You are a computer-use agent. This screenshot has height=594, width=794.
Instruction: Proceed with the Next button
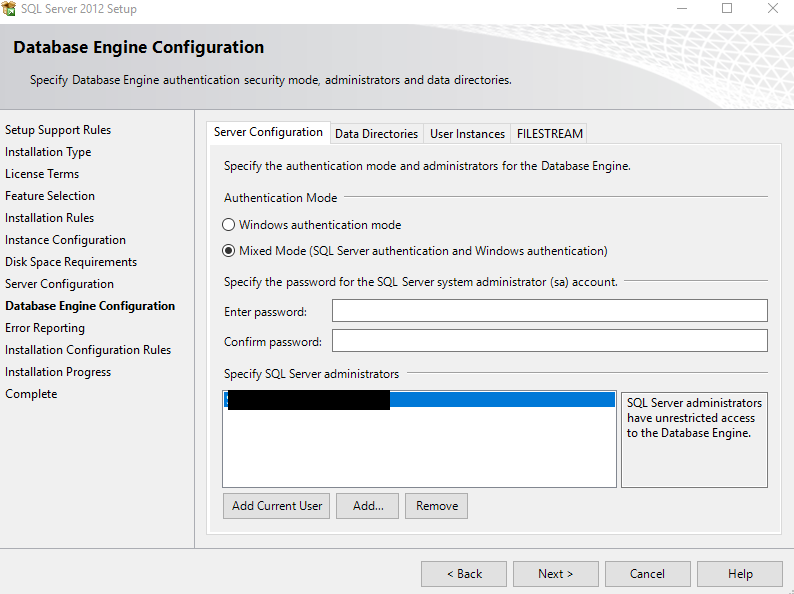coord(555,573)
